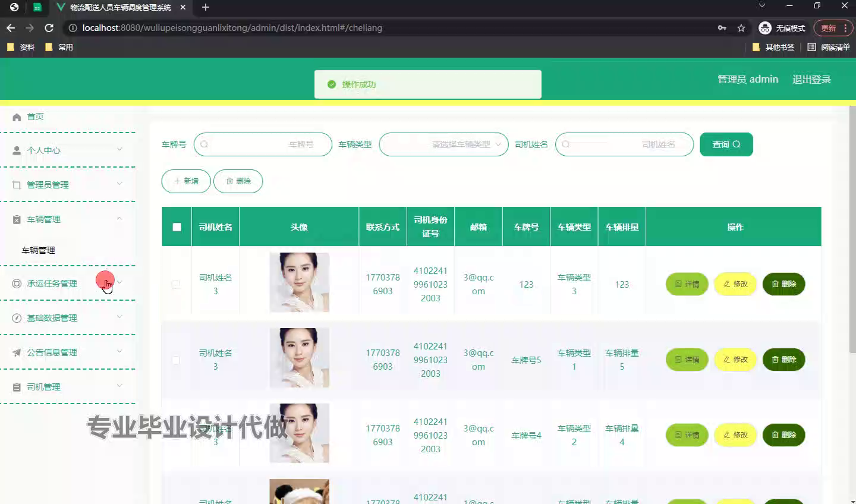Click the 新增 add button
Screen dimensions: 856x504
click(x=186, y=181)
